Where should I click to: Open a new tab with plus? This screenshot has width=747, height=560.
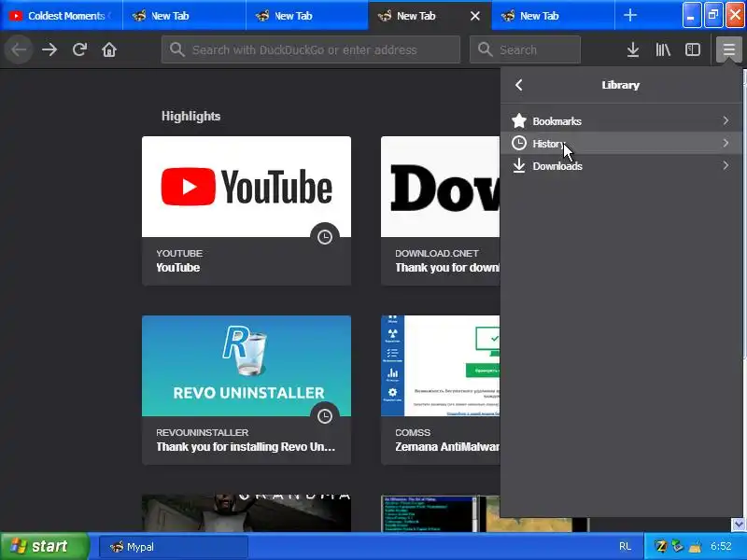(x=630, y=15)
